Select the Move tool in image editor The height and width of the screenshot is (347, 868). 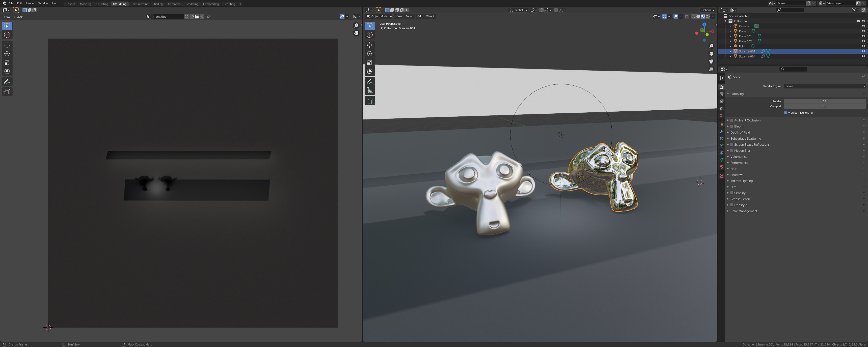(x=7, y=45)
